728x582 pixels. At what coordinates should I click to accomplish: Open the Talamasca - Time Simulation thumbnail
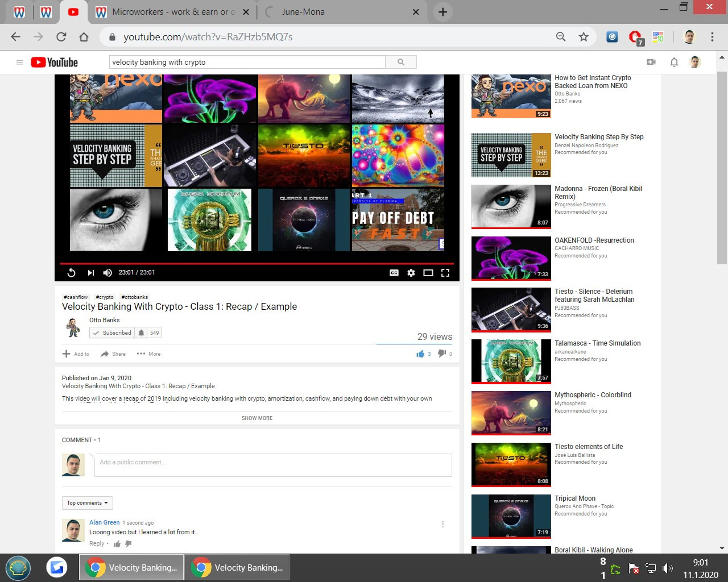(511, 361)
